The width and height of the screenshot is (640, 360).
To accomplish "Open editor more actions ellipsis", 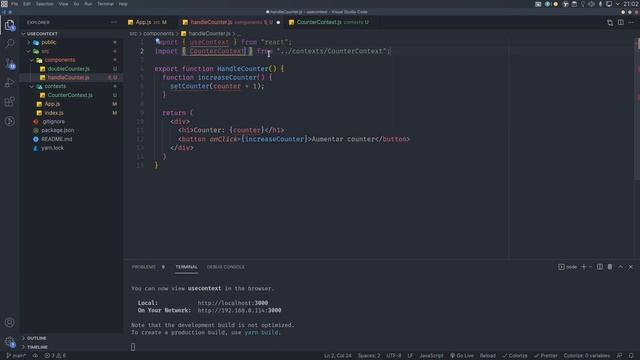I will pyautogui.click(x=631, y=22).
